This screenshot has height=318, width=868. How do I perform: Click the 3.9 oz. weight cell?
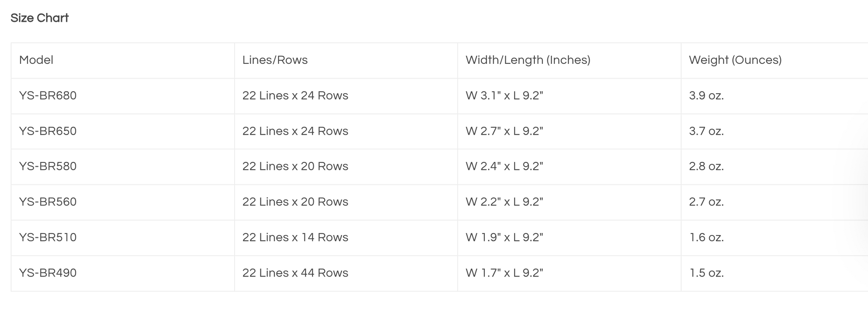pos(706,95)
